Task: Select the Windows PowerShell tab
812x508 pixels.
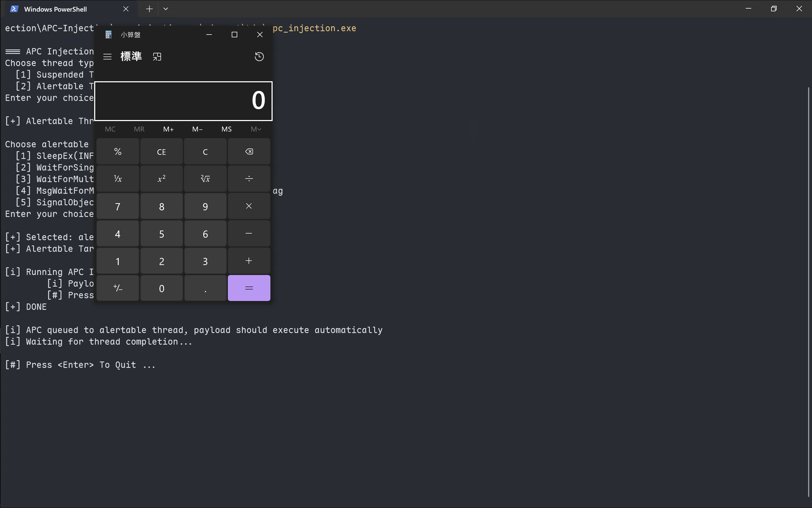Action: (x=56, y=9)
